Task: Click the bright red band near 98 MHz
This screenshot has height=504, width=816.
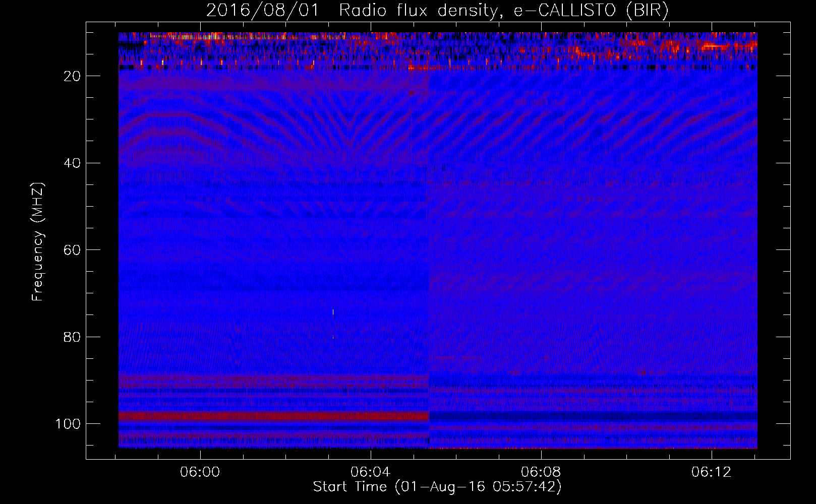Action: coord(273,416)
